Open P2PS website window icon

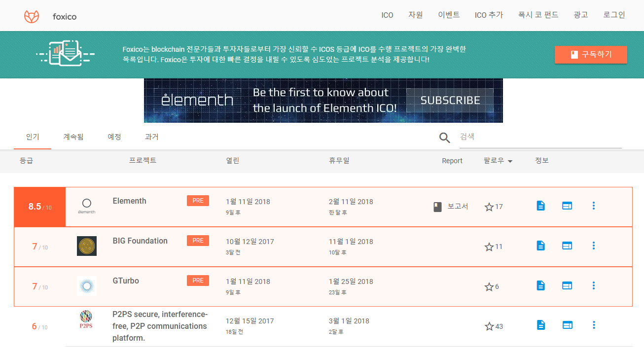567,325
